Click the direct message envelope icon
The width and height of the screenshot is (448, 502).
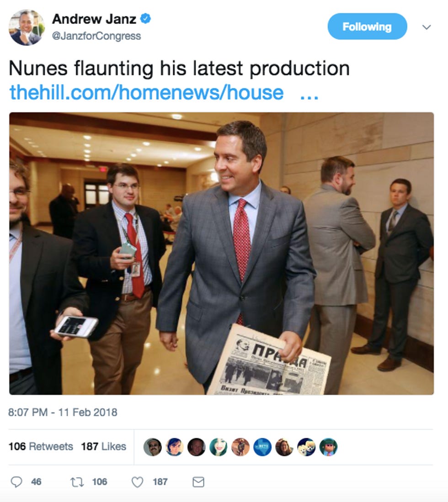pos(198,482)
